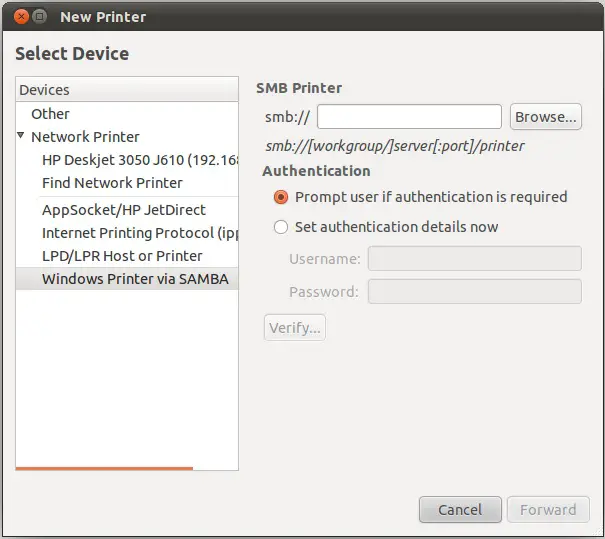Click the Browse... button

point(545,117)
